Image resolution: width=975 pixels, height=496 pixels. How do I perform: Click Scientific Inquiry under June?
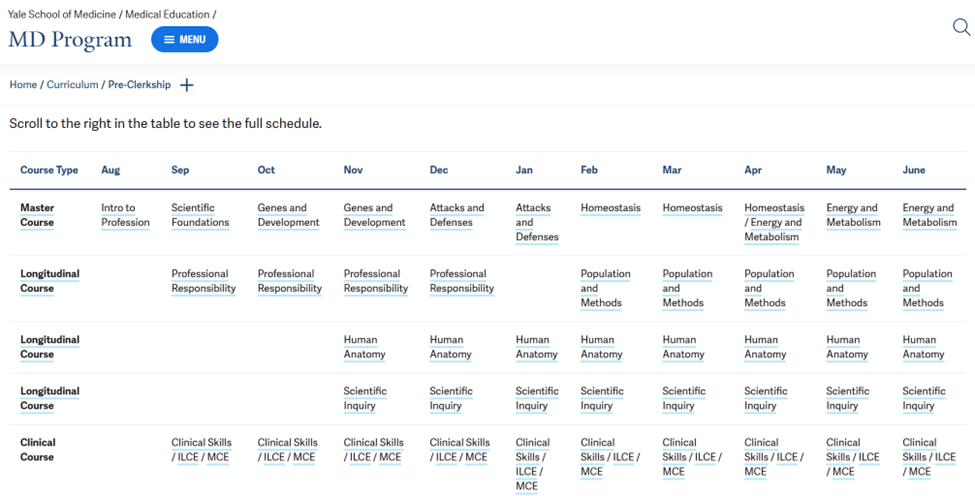(924, 398)
